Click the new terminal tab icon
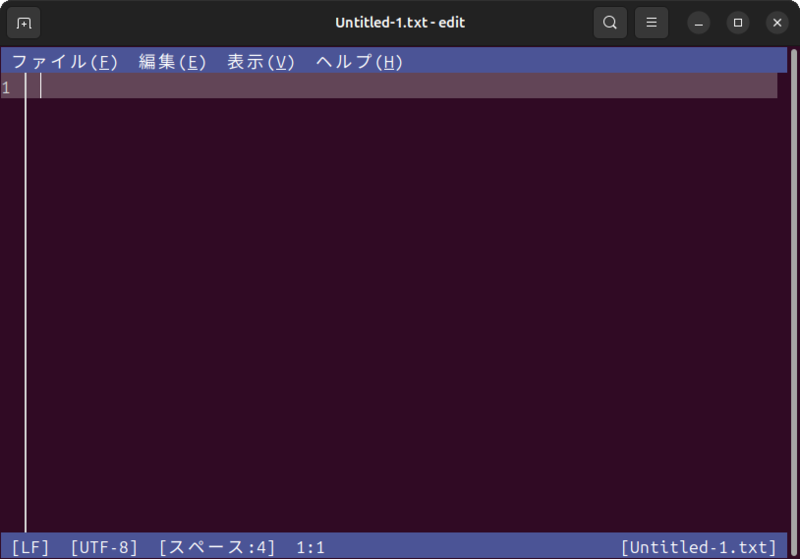 coord(24,22)
